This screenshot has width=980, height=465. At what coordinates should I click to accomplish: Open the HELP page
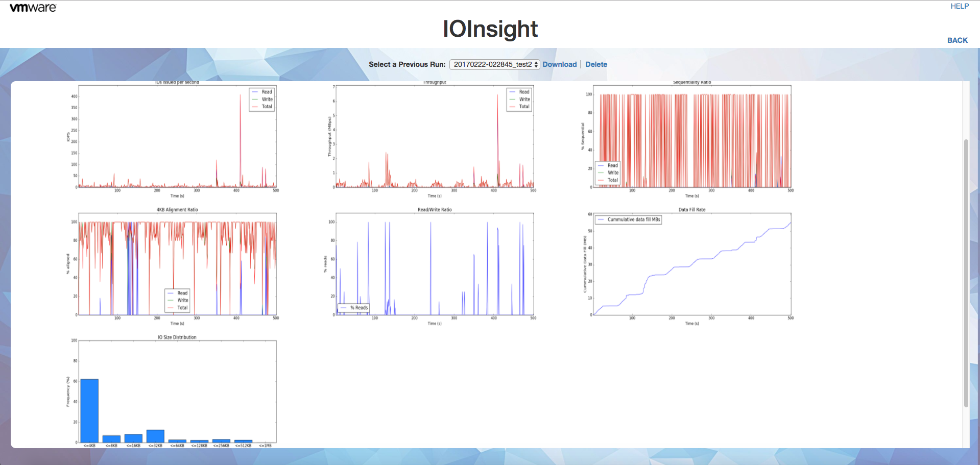click(960, 6)
